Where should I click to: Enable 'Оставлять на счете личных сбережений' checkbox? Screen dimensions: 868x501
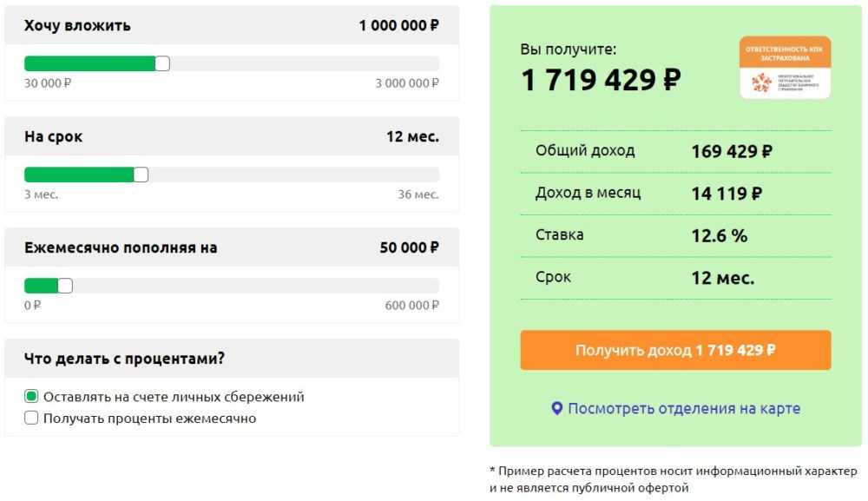(x=32, y=397)
